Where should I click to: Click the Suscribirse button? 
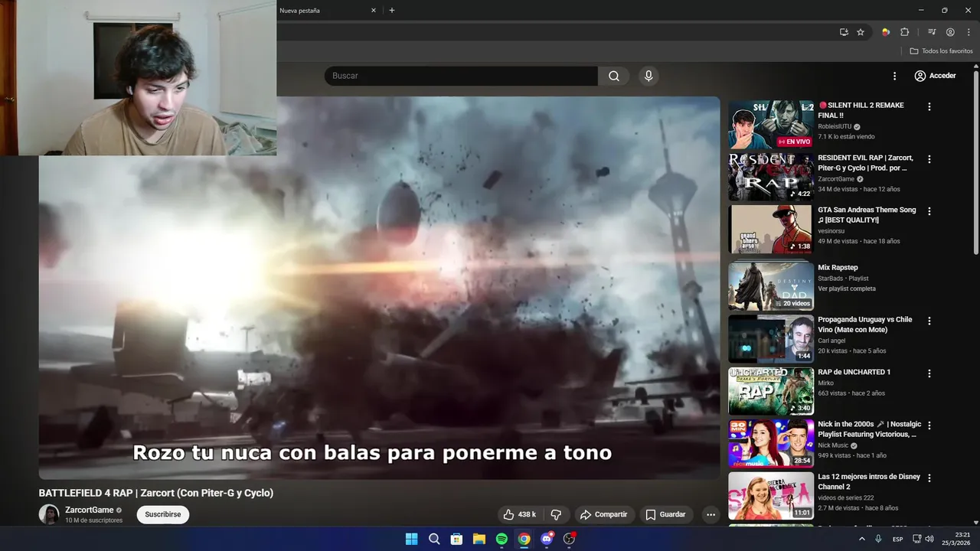tap(163, 514)
